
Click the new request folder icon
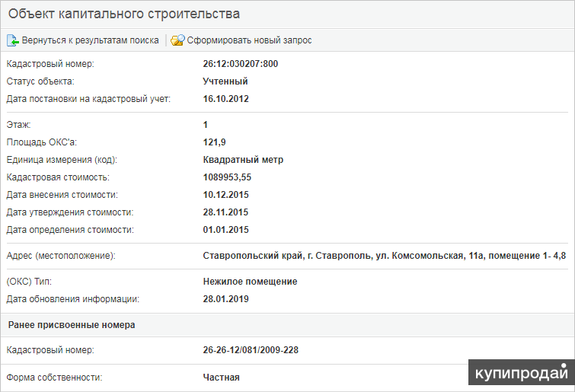point(177,40)
